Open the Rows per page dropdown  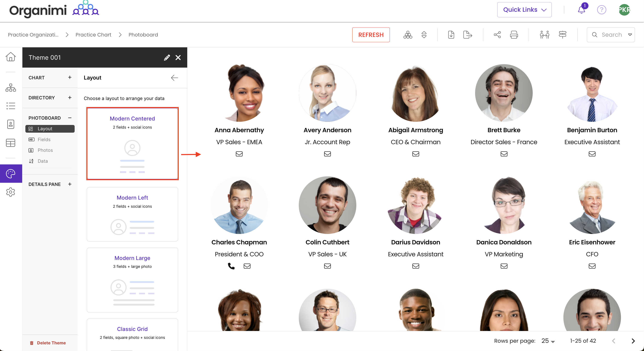pos(548,341)
